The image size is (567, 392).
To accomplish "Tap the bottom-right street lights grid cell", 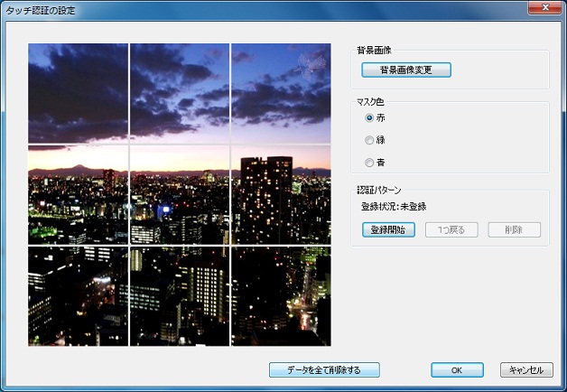I will coord(281,296).
